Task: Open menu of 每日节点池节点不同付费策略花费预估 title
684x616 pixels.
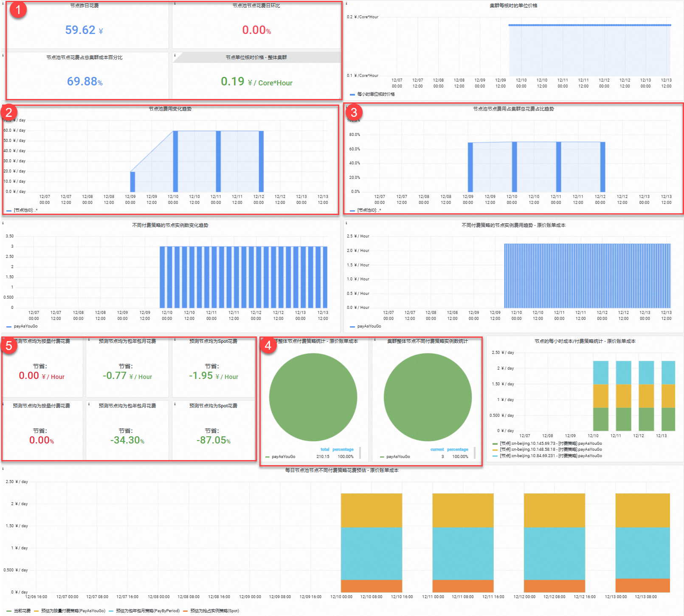Action: point(341,470)
